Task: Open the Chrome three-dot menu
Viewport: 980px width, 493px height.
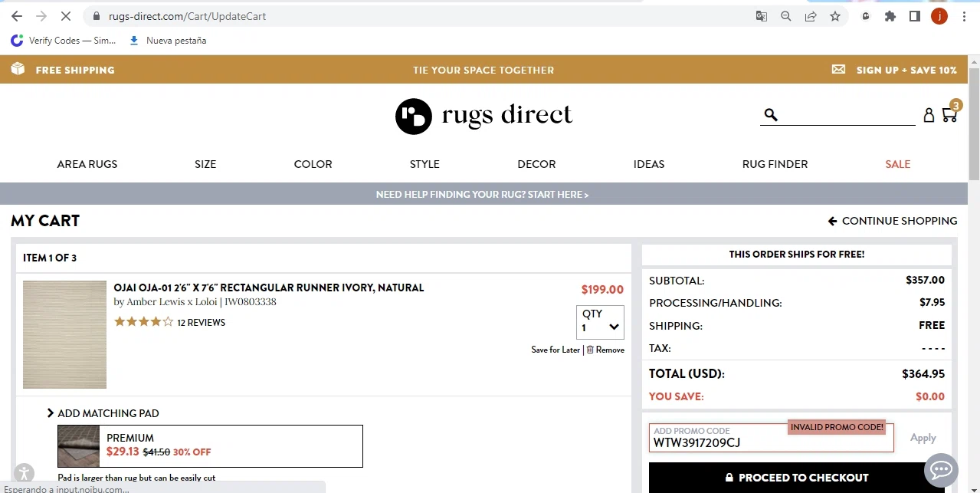Action: (x=964, y=16)
